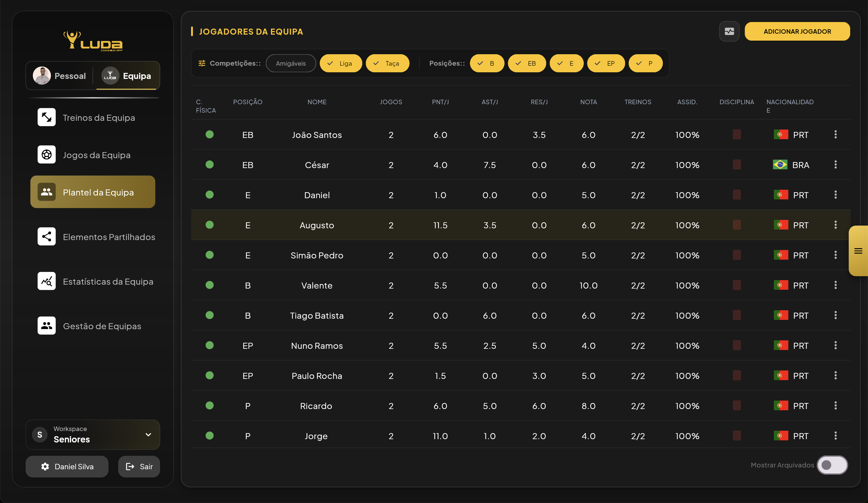Open the options menu for Augusto

(x=836, y=225)
